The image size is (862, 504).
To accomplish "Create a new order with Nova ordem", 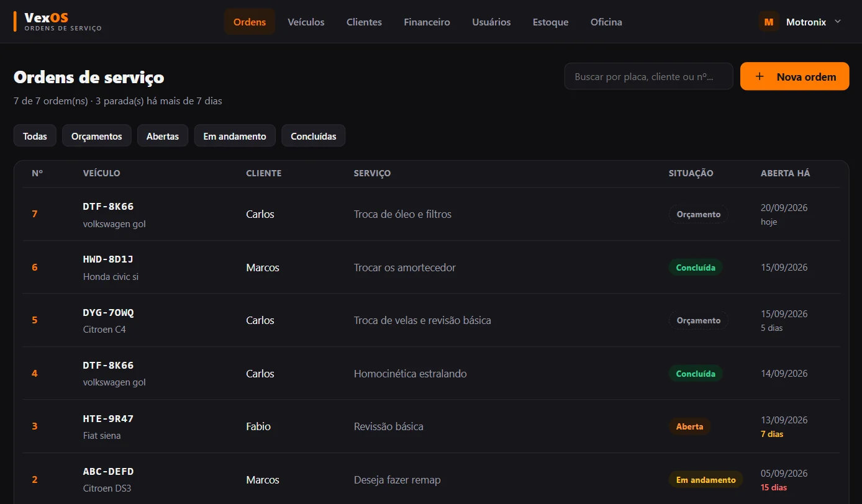I will coord(794,76).
